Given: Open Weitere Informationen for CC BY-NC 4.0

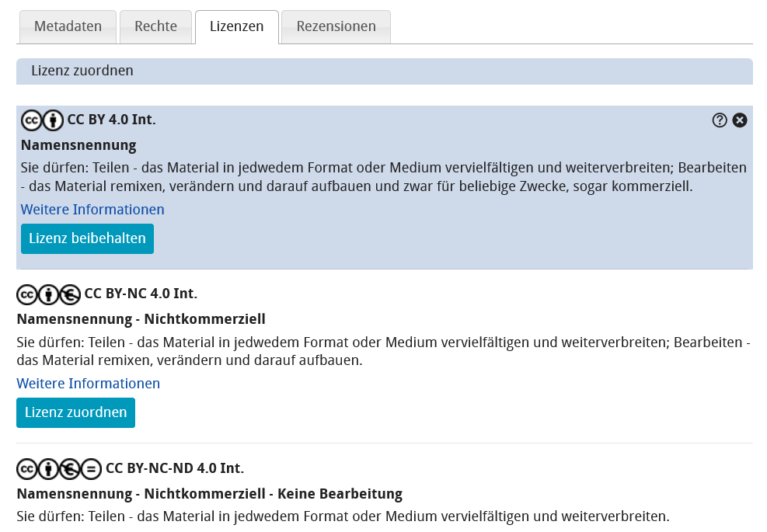Looking at the screenshot, I should 88,383.
